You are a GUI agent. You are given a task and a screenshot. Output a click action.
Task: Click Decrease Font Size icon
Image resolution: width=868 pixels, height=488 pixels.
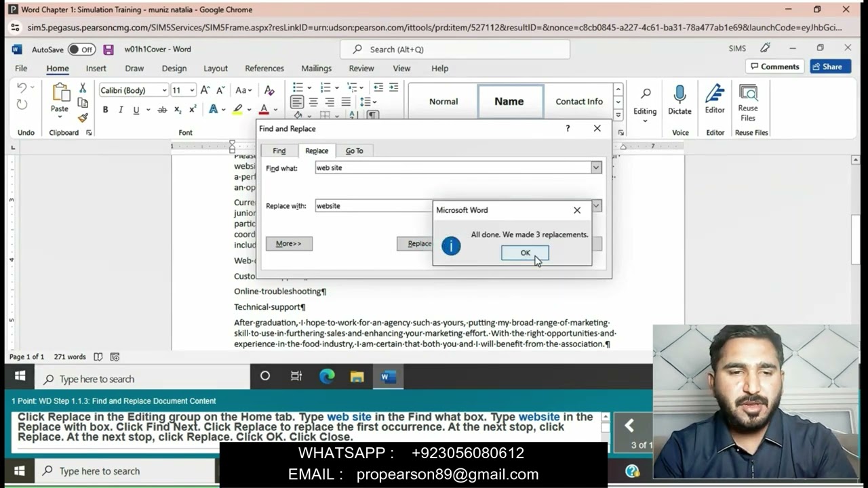tap(220, 90)
